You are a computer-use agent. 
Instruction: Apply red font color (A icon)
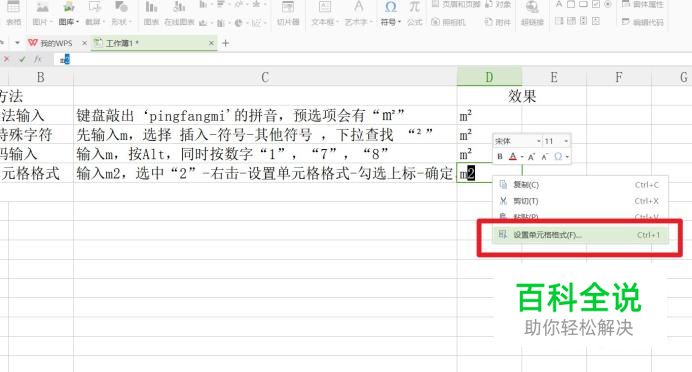(x=513, y=156)
